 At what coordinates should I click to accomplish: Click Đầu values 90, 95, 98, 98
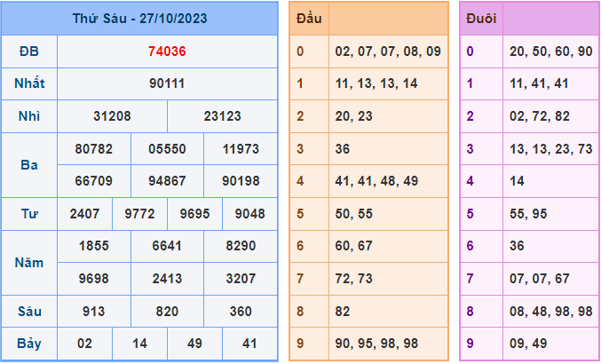376,344
